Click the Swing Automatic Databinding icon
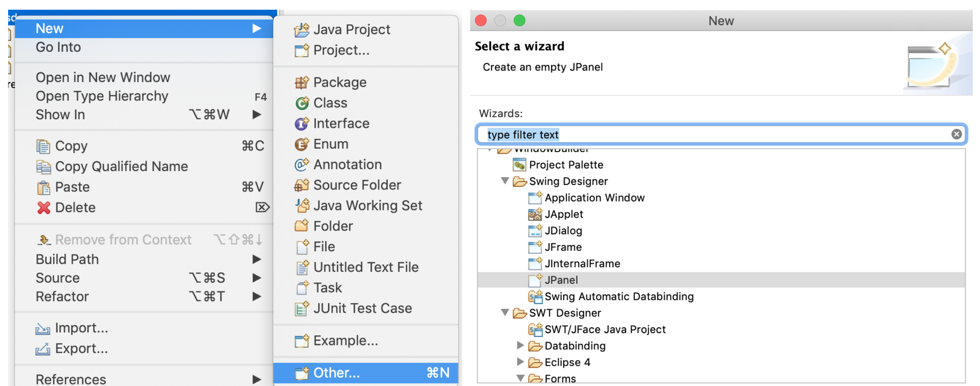The image size is (980, 386). click(x=535, y=297)
